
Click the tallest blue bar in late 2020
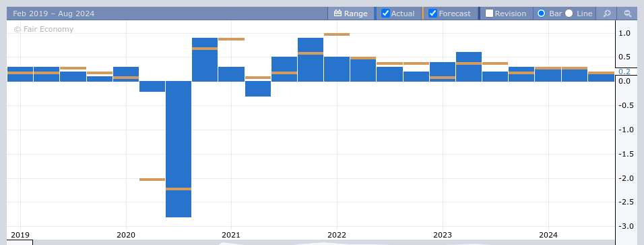pyautogui.click(x=205, y=59)
